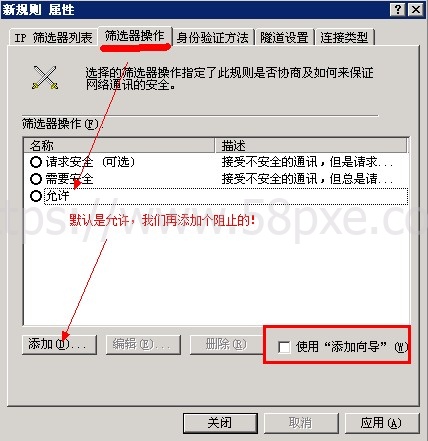428x441 pixels.
Task: Select the 允许 radio option
Action: tap(35, 196)
